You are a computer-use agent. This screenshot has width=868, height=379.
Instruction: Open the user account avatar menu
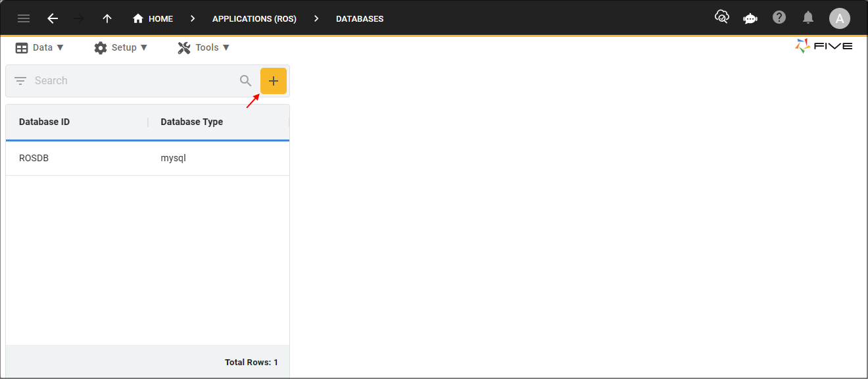[x=840, y=18]
